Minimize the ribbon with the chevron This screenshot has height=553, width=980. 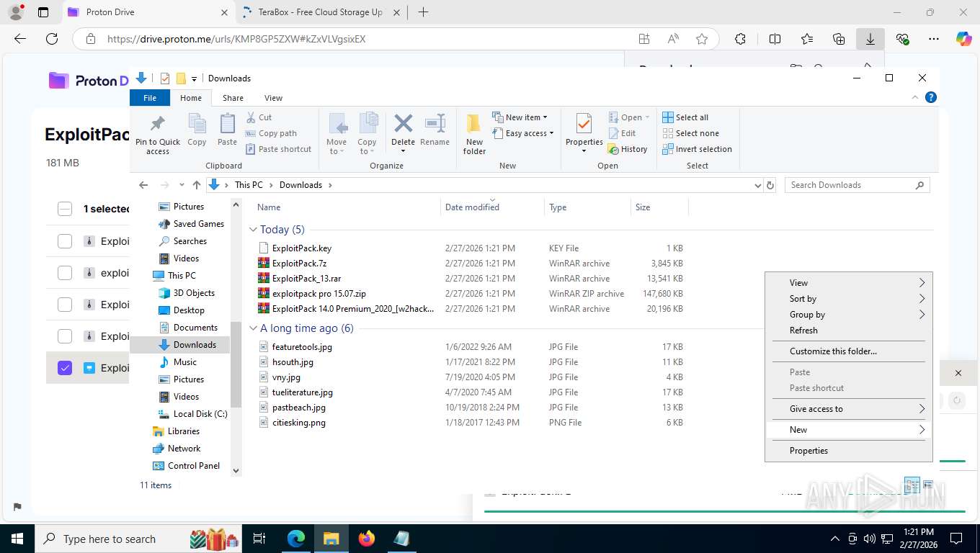[916, 97]
